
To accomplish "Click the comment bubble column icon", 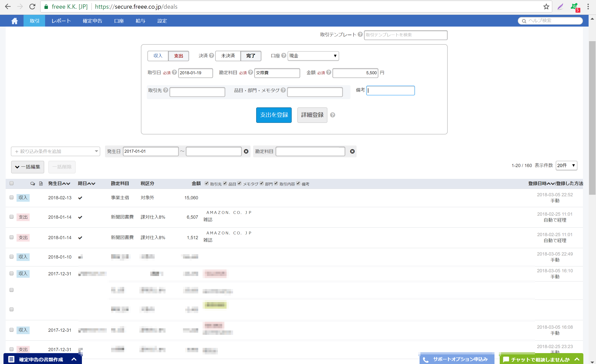I will (33, 184).
